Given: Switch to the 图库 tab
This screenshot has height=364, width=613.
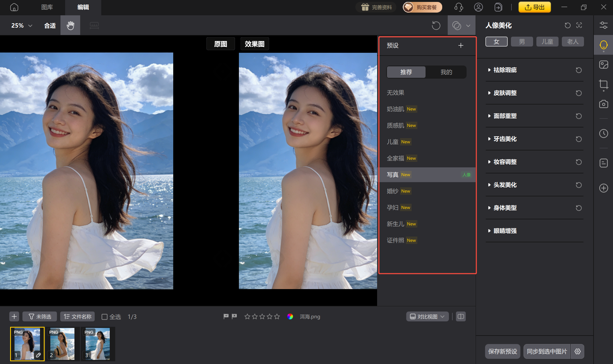Looking at the screenshot, I should pyautogui.click(x=47, y=7).
